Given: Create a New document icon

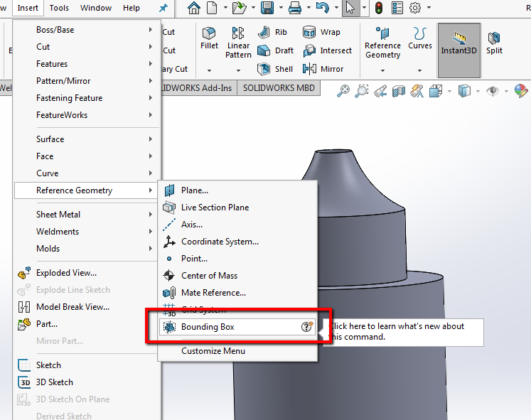Looking at the screenshot, I should pos(212,8).
